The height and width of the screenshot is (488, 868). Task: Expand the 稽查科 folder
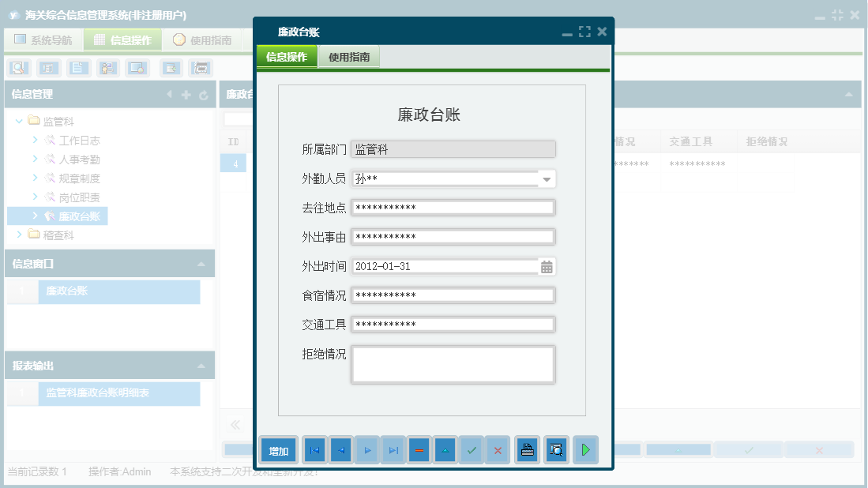pos(19,235)
